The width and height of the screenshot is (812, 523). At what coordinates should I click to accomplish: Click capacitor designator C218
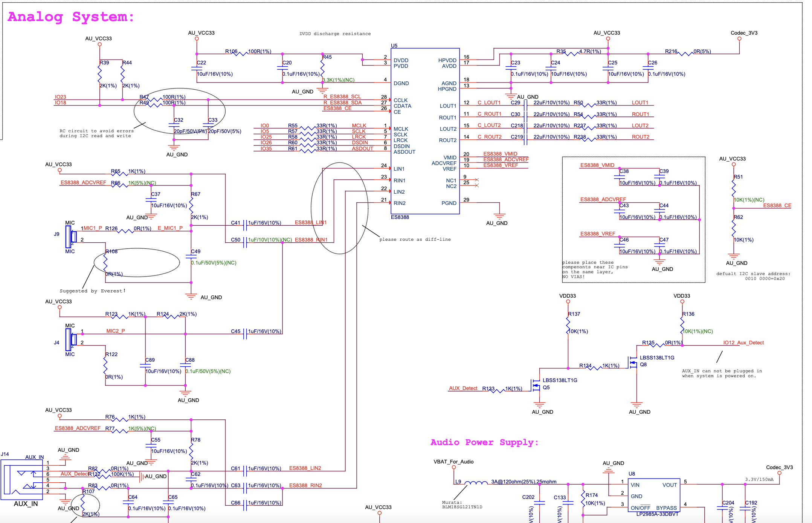pyautogui.click(x=517, y=125)
